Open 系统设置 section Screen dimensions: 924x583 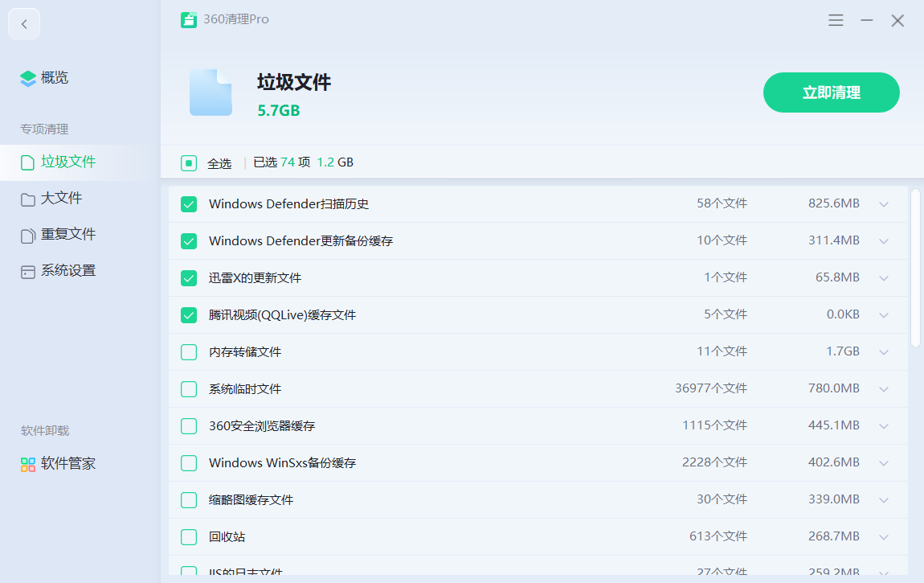click(68, 271)
